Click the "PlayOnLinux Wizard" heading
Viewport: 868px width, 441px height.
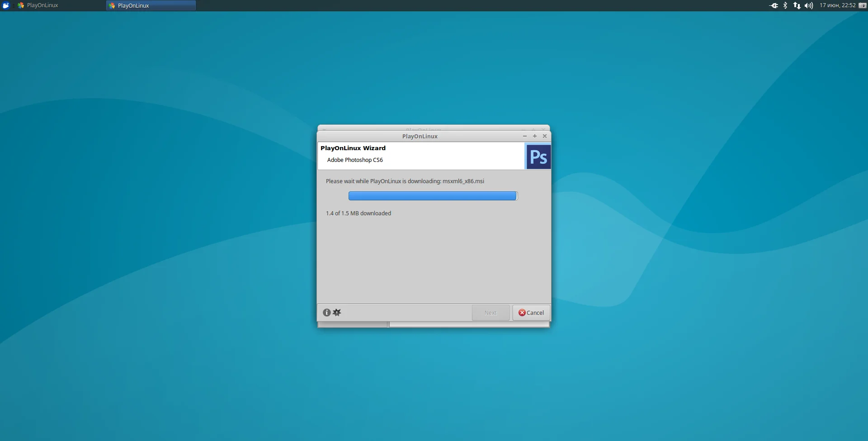tap(353, 148)
